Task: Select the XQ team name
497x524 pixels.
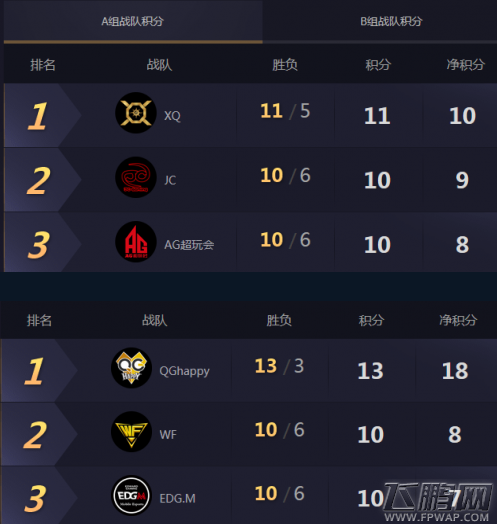Action: coord(172,116)
